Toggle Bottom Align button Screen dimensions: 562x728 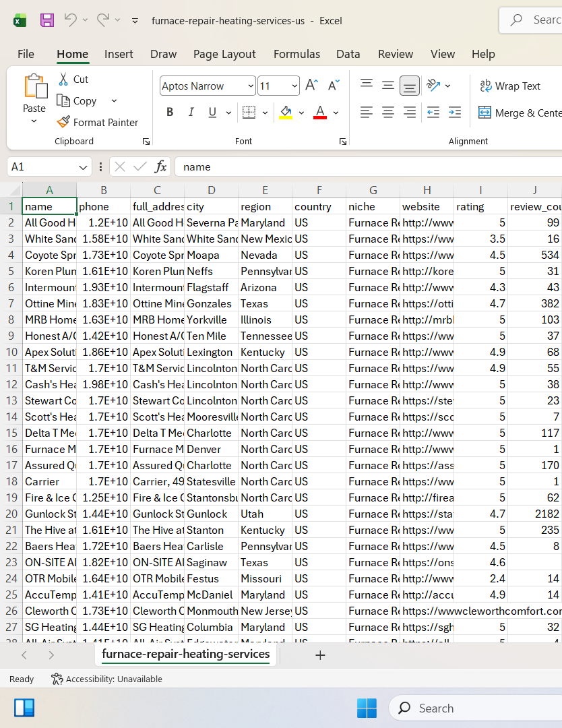click(x=409, y=86)
